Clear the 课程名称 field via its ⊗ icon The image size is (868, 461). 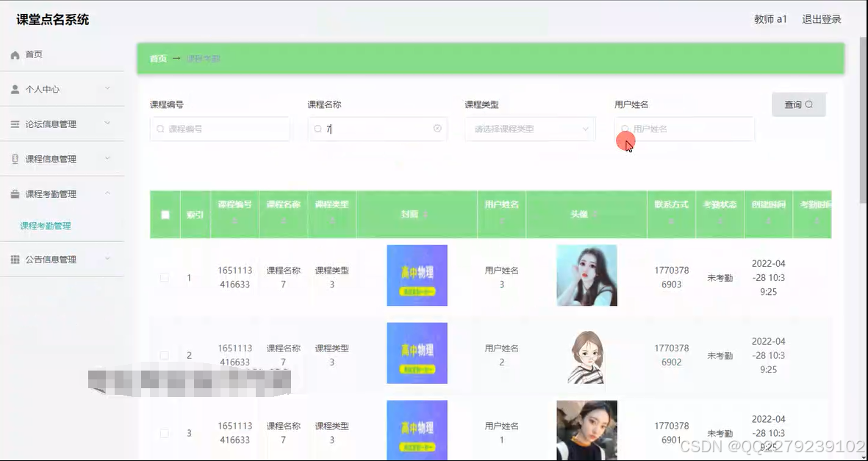439,129
